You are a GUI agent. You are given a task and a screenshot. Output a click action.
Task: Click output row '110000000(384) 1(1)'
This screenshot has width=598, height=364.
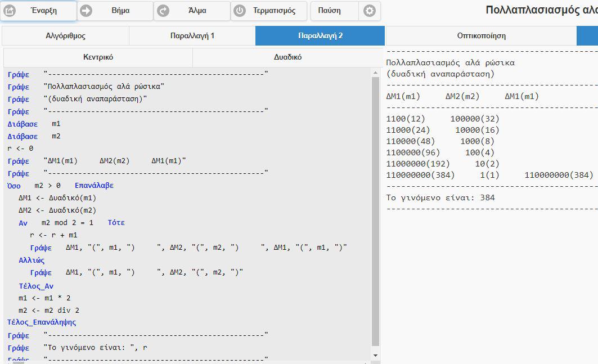(489, 175)
